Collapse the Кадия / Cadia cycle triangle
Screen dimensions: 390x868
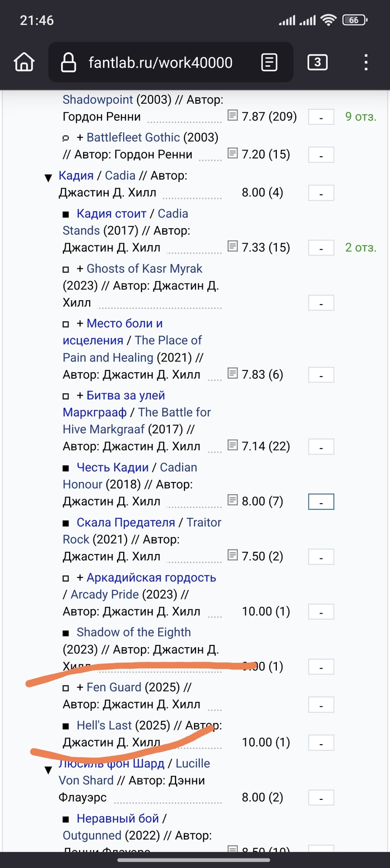48,178
